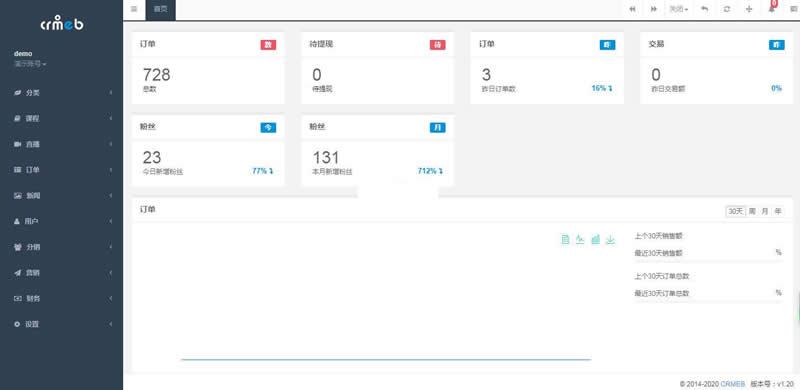Switch chart to bar graph icon
800x390 pixels.
pyautogui.click(x=595, y=239)
